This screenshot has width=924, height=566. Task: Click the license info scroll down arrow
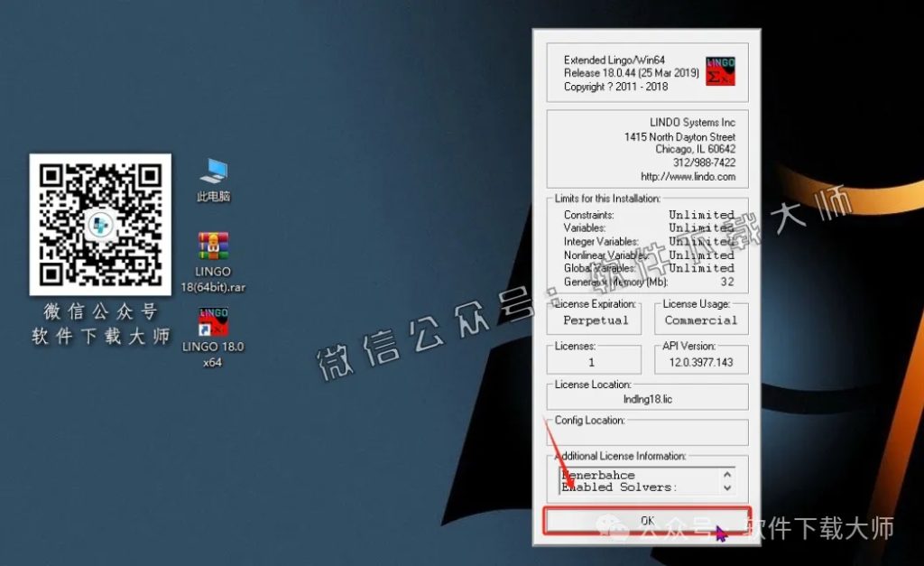[x=727, y=487]
